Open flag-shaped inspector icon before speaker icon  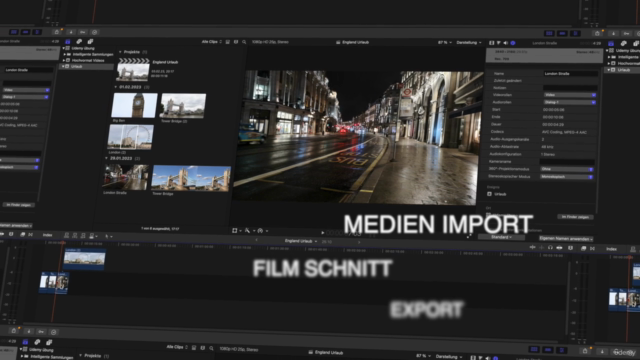point(498,43)
